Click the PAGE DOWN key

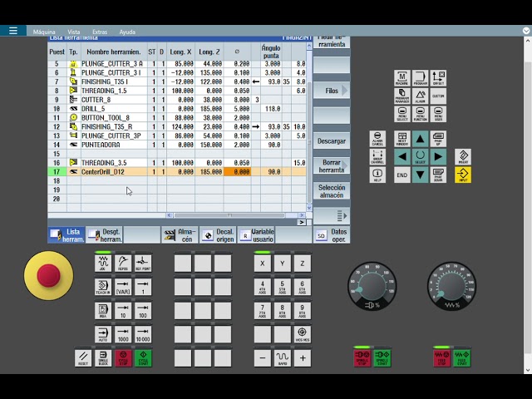(438, 175)
